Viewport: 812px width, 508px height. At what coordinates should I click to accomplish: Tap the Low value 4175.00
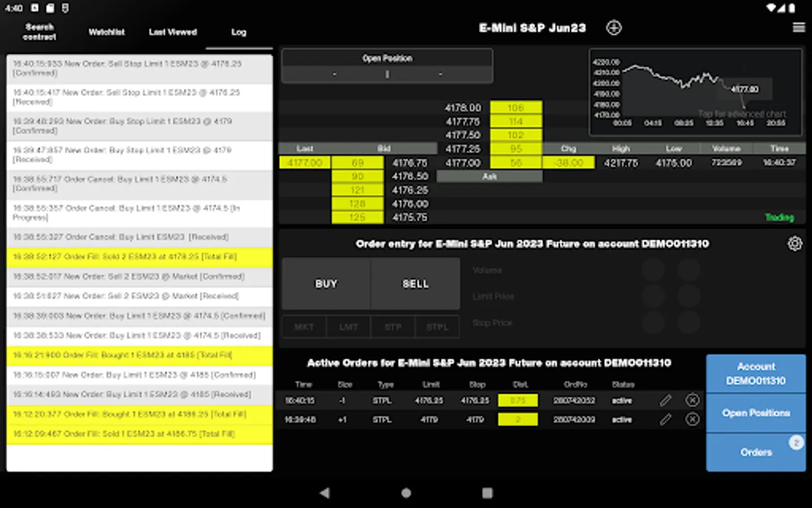673,163
